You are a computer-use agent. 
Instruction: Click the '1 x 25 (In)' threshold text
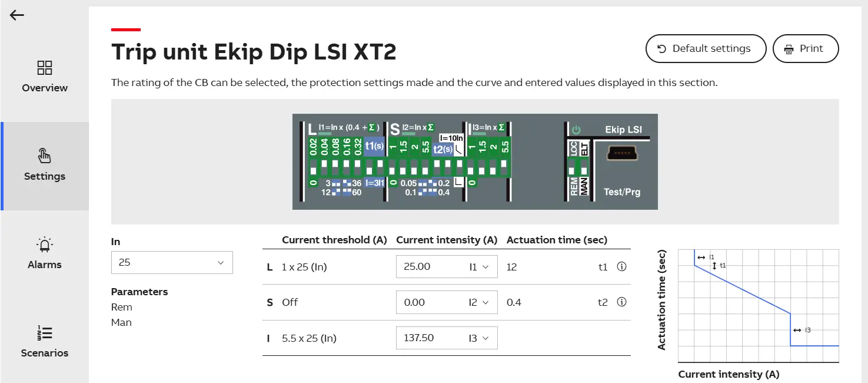coord(304,267)
